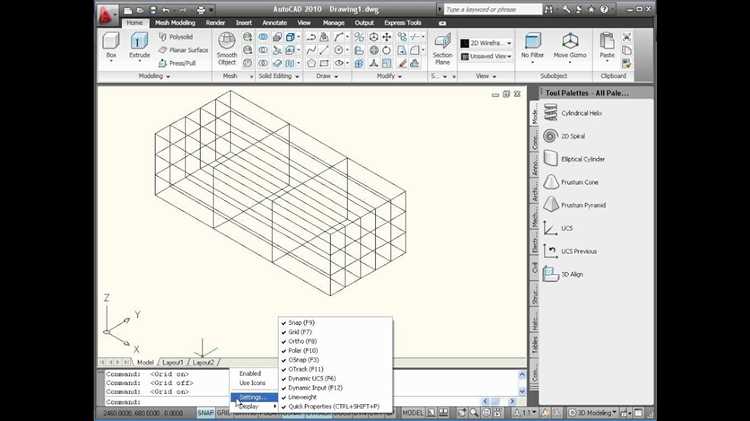Click the black color swatch in View panel
The height and width of the screenshot is (421, 750).
point(464,43)
